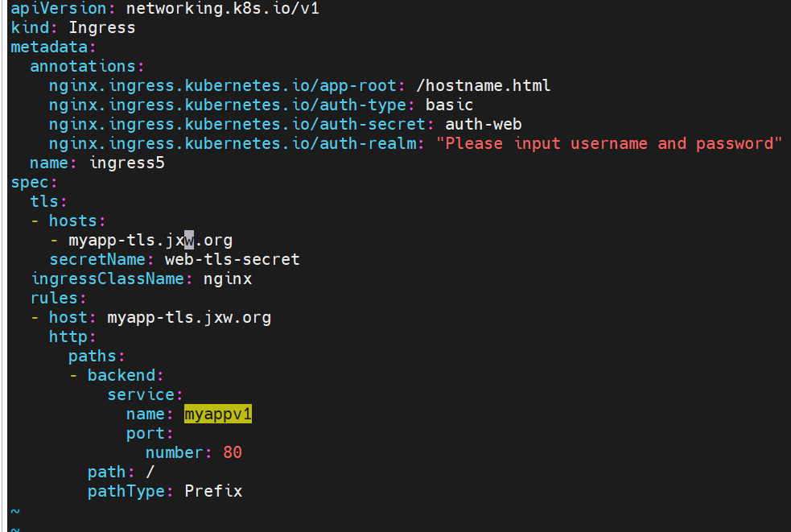791x532 pixels.
Task: Select the auth-web value
Action: coord(484,124)
